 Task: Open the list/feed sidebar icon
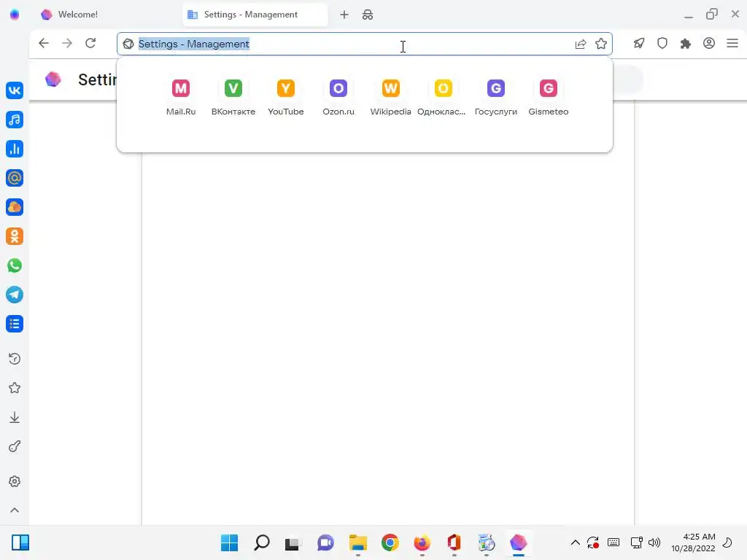tap(15, 324)
